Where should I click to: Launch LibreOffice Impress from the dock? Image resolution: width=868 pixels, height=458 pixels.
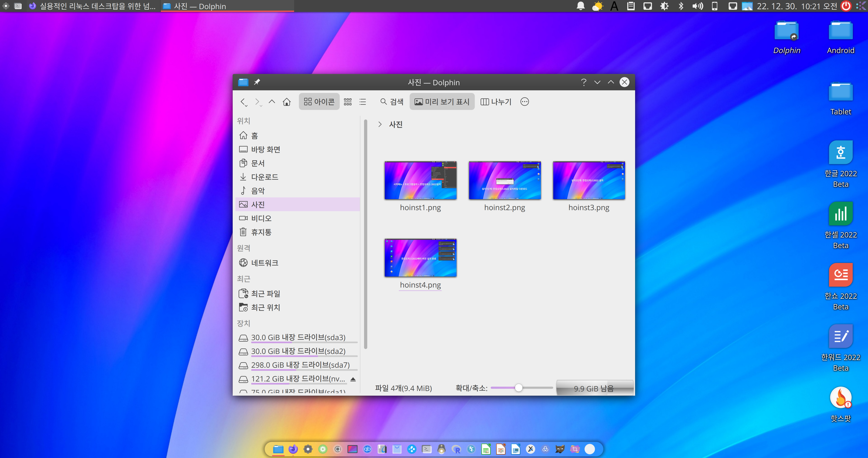point(501,449)
